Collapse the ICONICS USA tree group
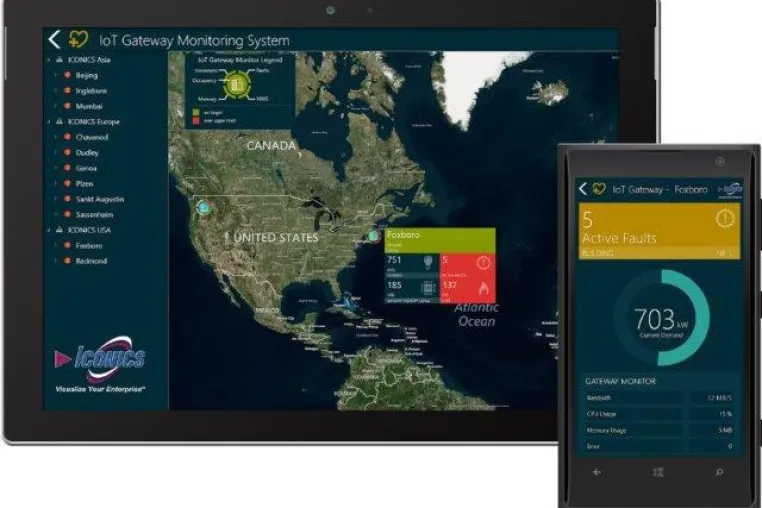Viewport: 762px width, 508px height. (49, 229)
